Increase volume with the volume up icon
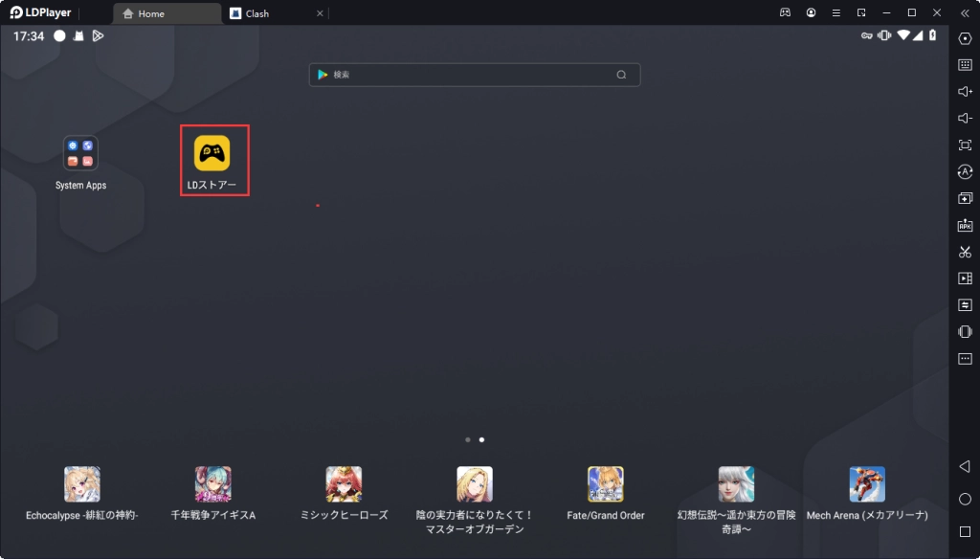 pos(965,91)
